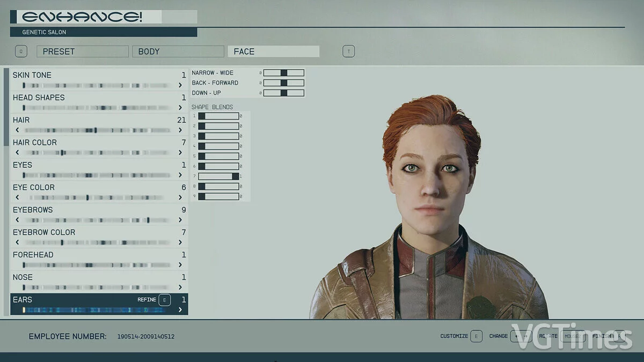Click the Narrow - Wide slider
This screenshot has height=362, width=644.
point(283,73)
